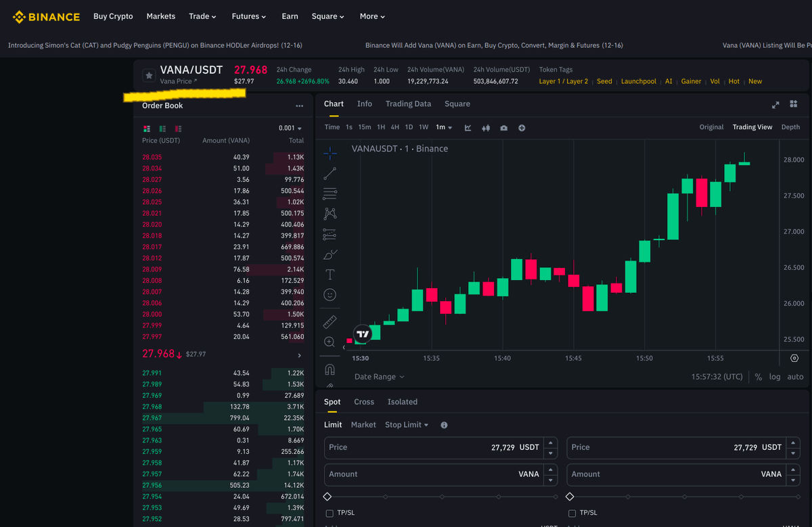Select the Market order tab
The height and width of the screenshot is (527, 812).
pyautogui.click(x=363, y=425)
